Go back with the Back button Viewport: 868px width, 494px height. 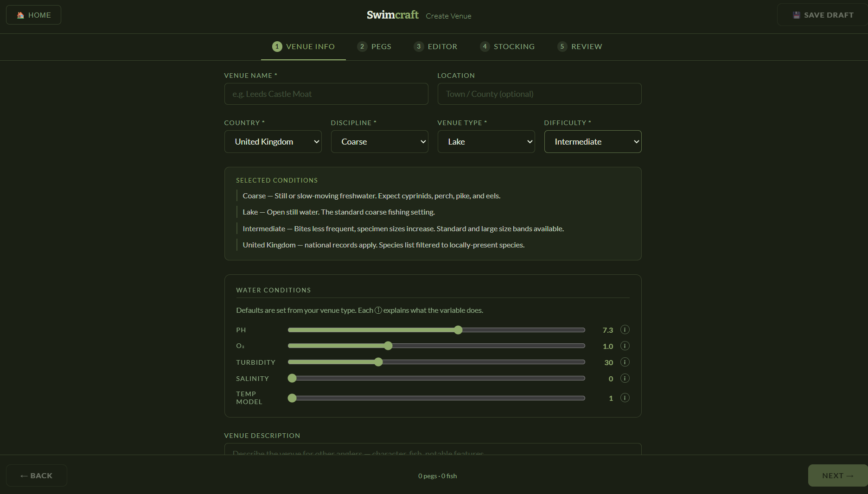37,475
